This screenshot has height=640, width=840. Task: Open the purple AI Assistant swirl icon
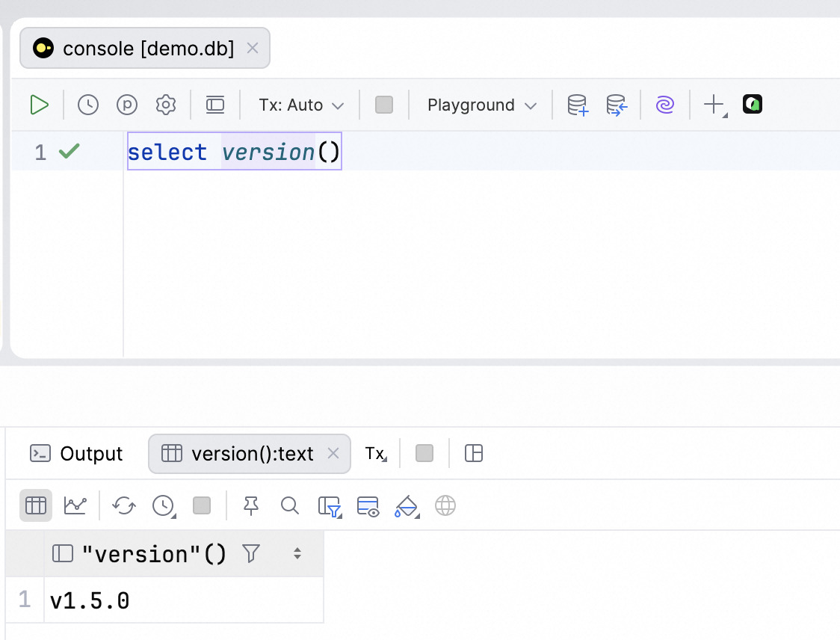[665, 105]
